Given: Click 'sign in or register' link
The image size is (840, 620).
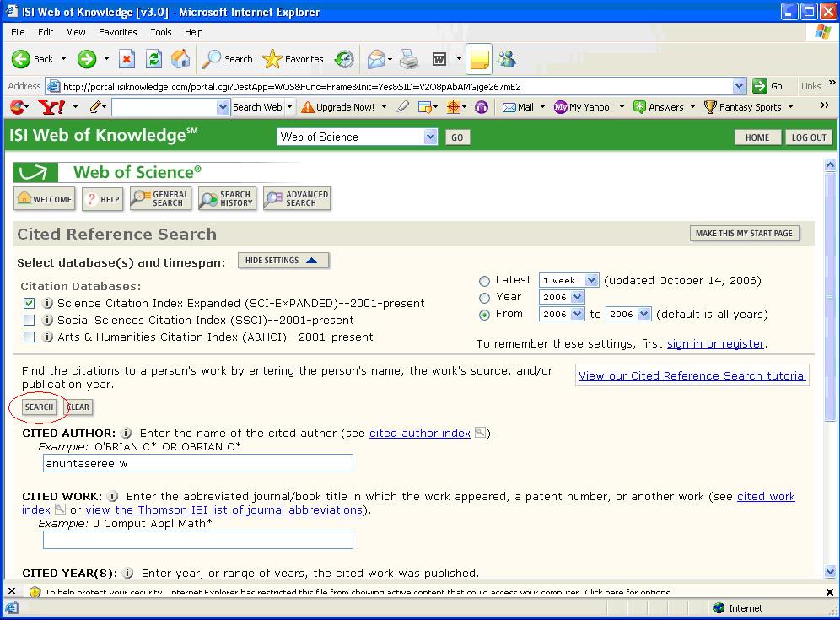Looking at the screenshot, I should [x=715, y=344].
